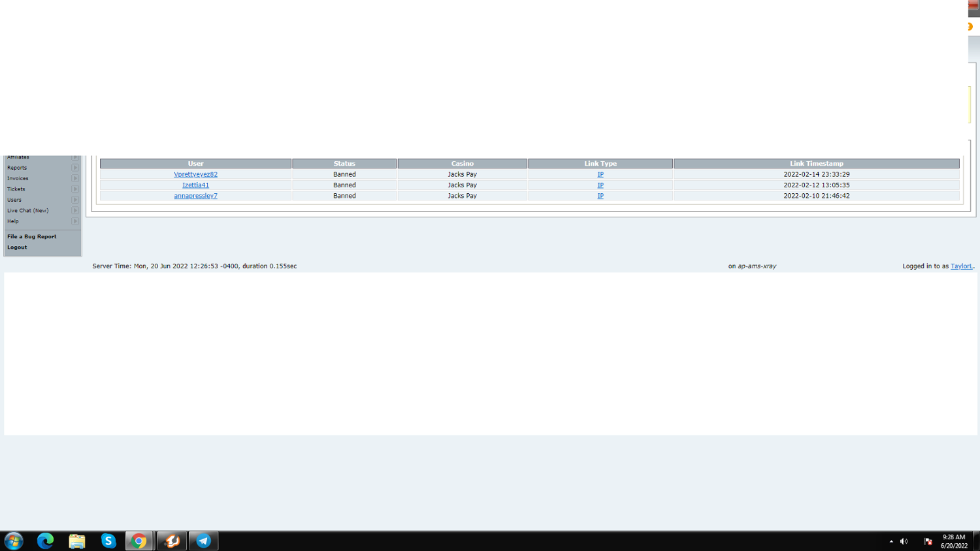Open the TaylorL logged-in account link
The width and height of the screenshot is (980, 551).
[x=961, y=266]
